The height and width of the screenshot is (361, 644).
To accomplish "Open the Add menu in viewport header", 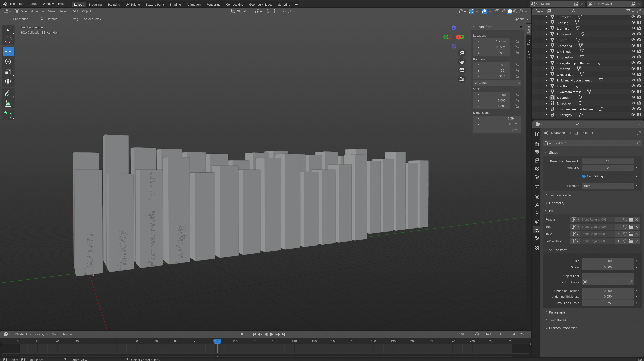I will [74, 11].
